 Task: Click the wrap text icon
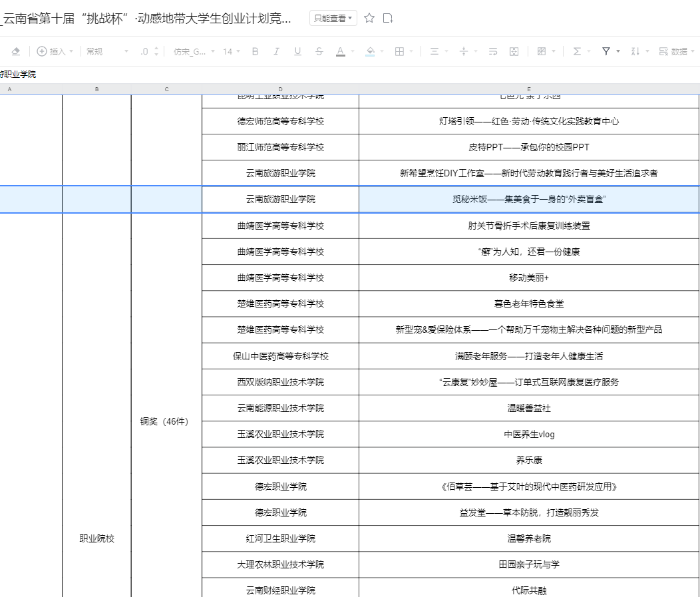[x=493, y=51]
